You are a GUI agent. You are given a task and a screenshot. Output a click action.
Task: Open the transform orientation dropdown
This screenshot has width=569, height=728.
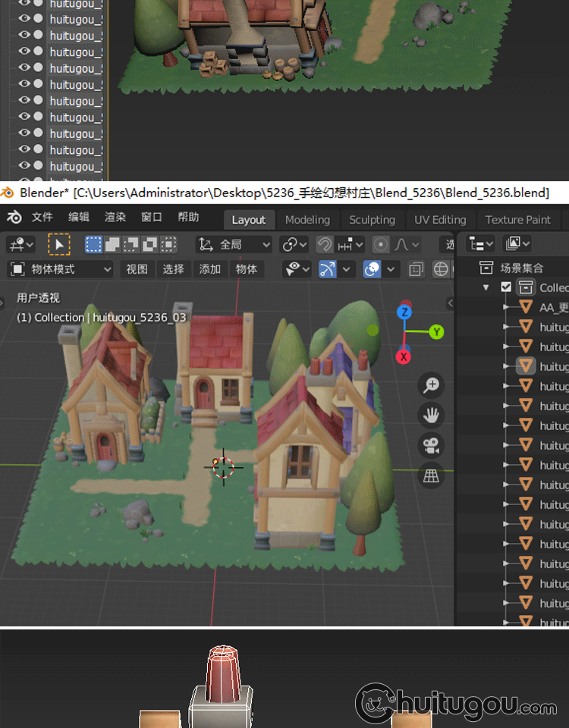[x=234, y=244]
